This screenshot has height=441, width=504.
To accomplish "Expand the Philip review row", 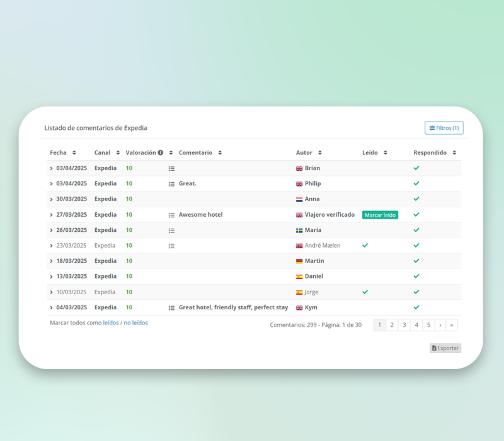I will (51, 184).
